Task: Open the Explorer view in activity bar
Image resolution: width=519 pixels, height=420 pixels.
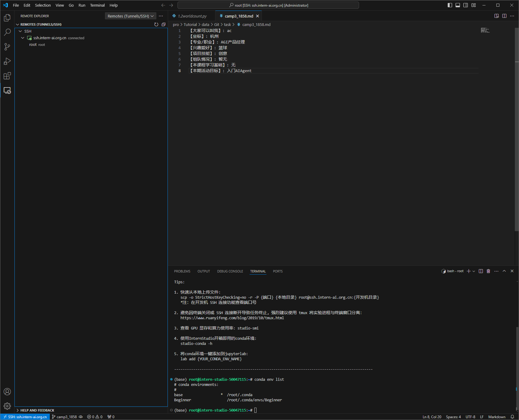Action: pyautogui.click(x=7, y=18)
